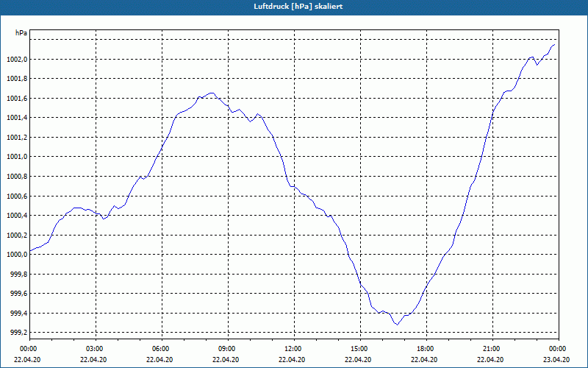Select the 1001,0 y-axis label
Viewport: 588px width, 368px height.
point(17,157)
